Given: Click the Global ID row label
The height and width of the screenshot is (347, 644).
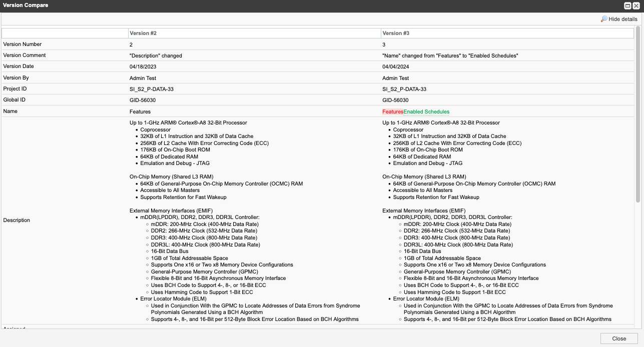Looking at the screenshot, I should click(x=14, y=100).
